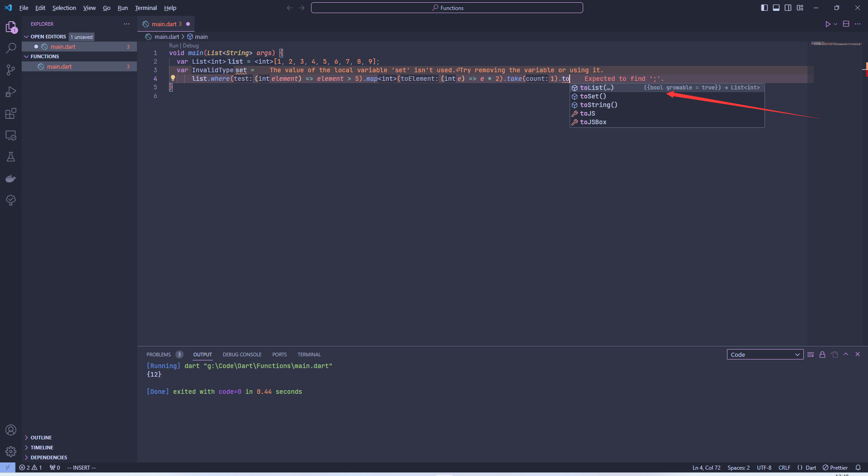Go forward in navigation history
The height and width of the screenshot is (476, 868).
pyautogui.click(x=302, y=8)
